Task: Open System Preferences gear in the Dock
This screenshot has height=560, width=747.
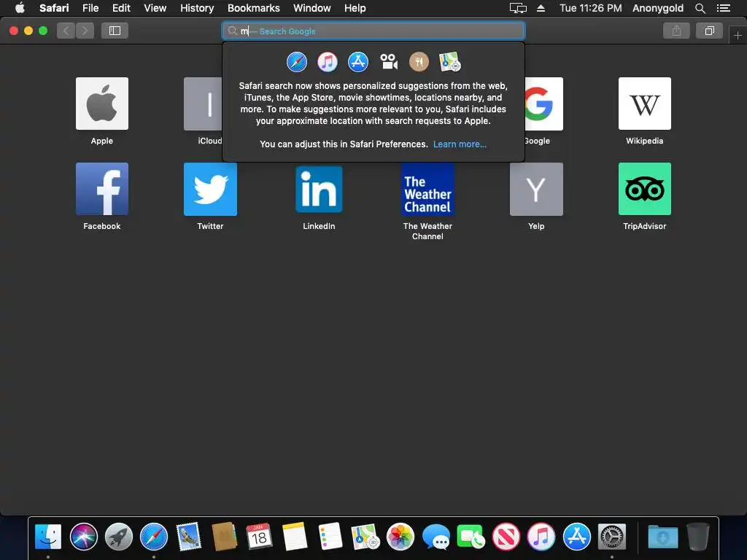Action: tap(612, 537)
